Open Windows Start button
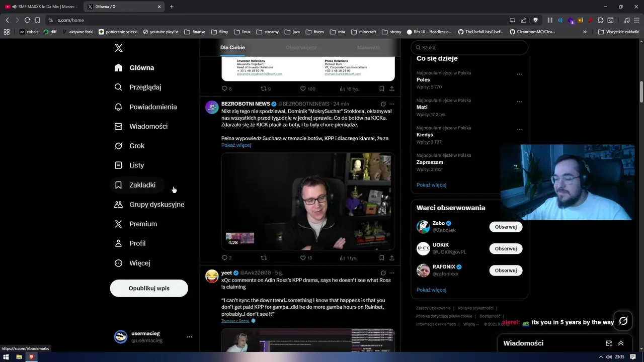 (x=7, y=357)
